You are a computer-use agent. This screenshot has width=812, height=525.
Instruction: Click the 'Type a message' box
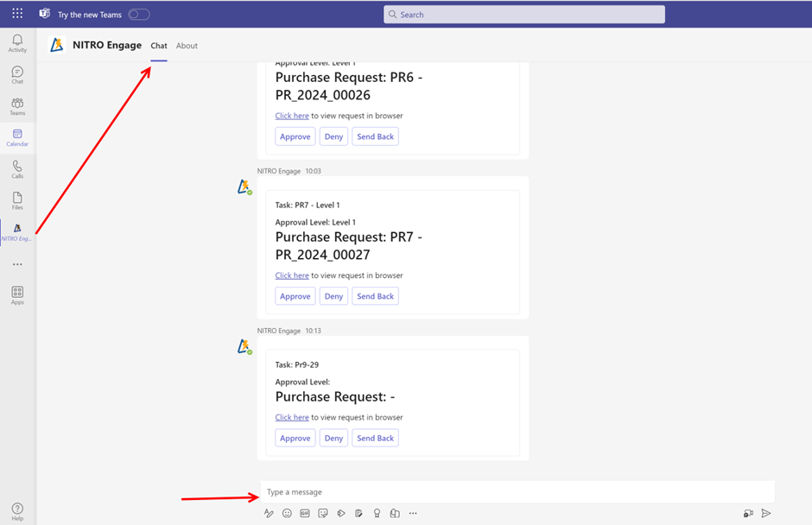(517, 492)
